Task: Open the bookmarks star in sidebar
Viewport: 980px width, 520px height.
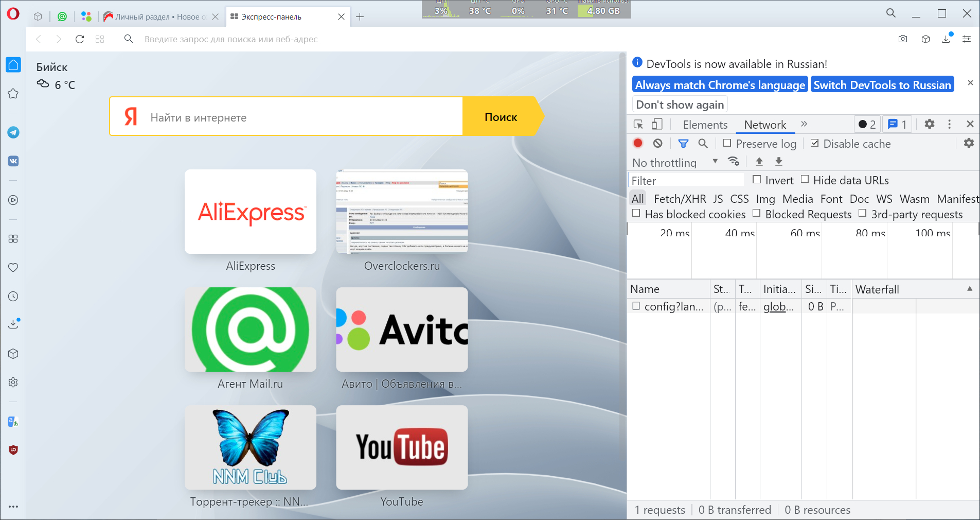Action: tap(13, 93)
